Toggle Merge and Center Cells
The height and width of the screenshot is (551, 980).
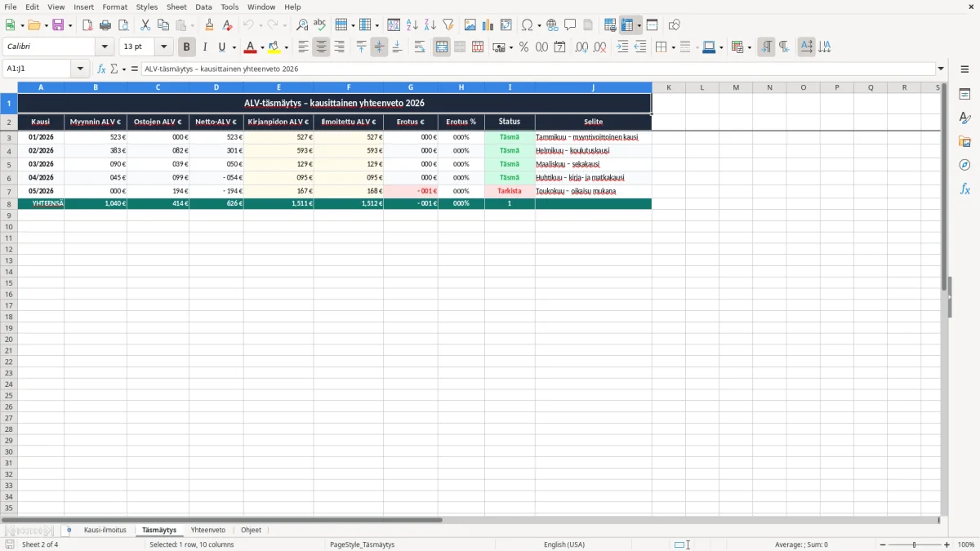442,47
